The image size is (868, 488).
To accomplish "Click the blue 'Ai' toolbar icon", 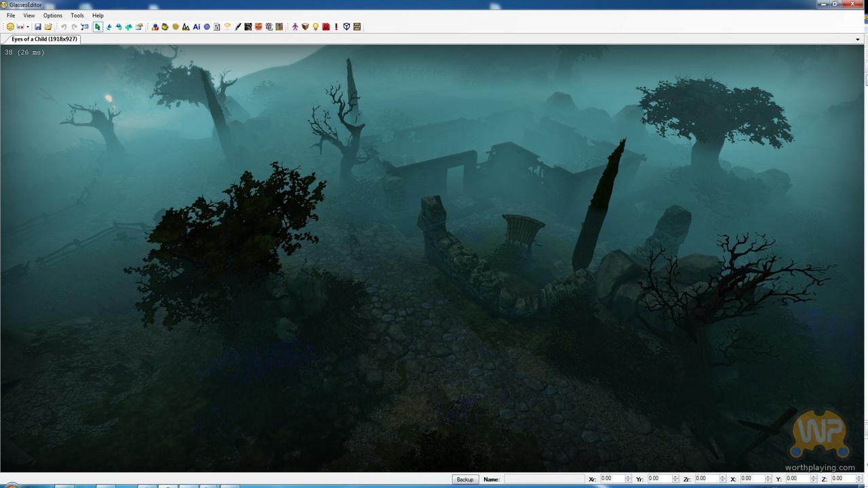I will (197, 27).
